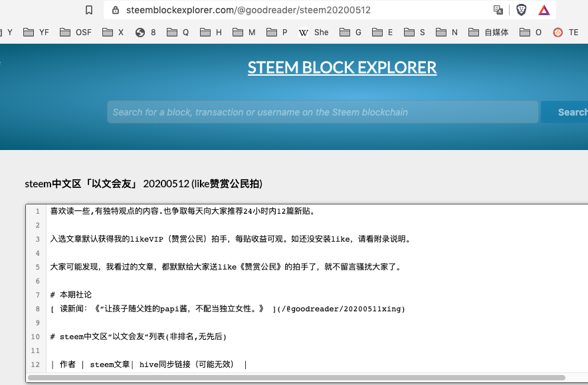The image size is (588, 385).
Task: Click the table header line 作者 | steem文章
Action: pyautogui.click(x=149, y=364)
